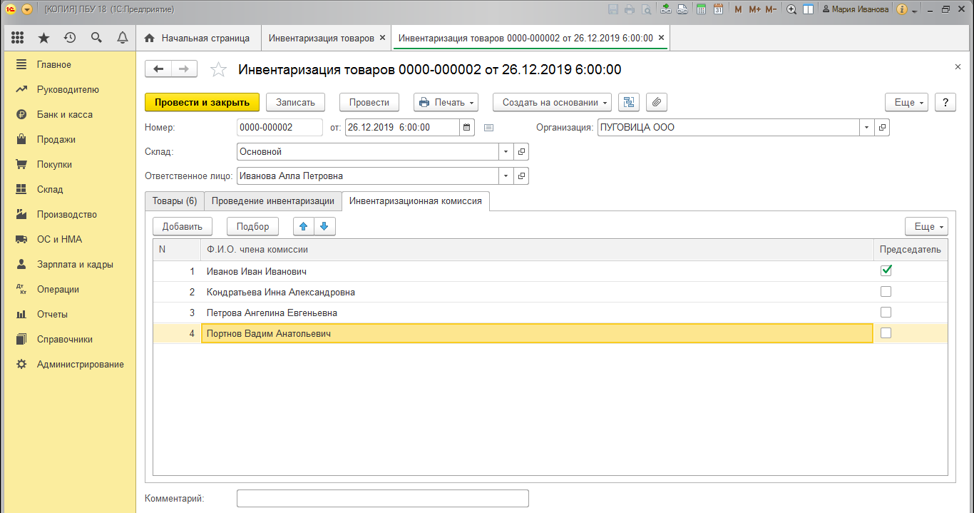This screenshot has width=974, height=513.
Task: Expand the Организация dropdown list
Action: tap(866, 128)
